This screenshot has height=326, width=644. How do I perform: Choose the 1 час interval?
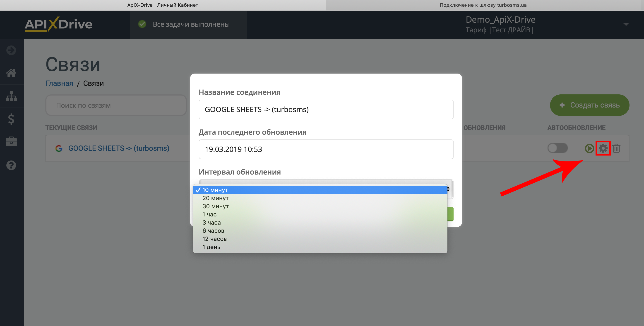320,214
